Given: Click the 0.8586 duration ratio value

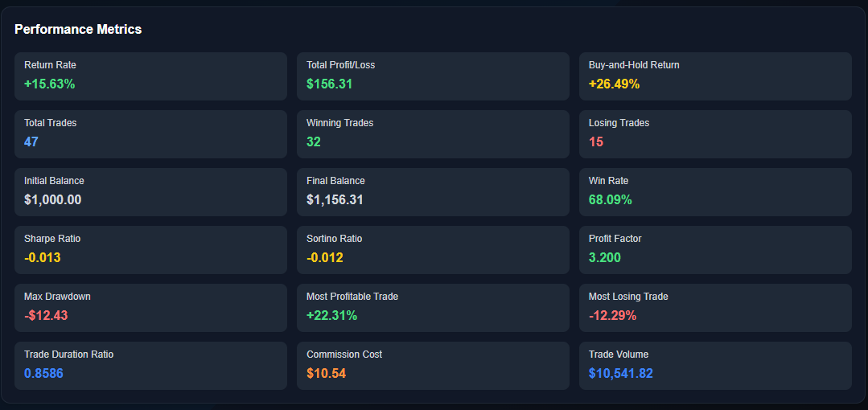Looking at the screenshot, I should [43, 374].
